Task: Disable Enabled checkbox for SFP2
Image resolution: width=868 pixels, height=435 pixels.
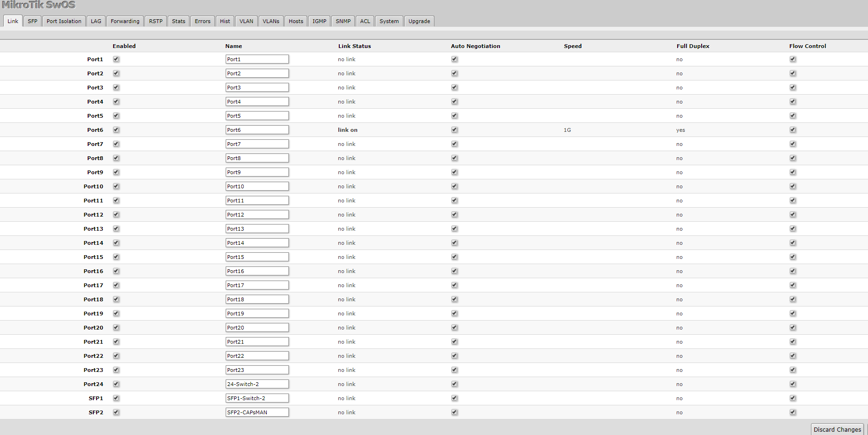Action: 116,412
